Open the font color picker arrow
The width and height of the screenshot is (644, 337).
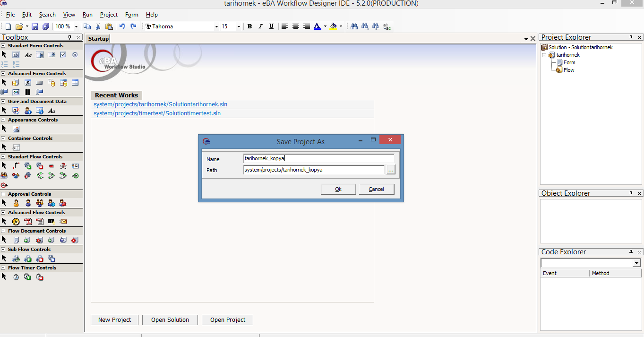325,26
